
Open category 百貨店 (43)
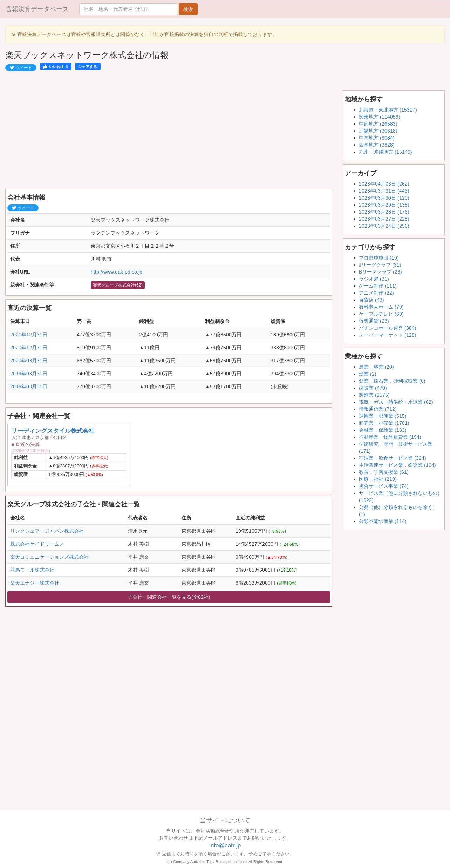tap(371, 300)
